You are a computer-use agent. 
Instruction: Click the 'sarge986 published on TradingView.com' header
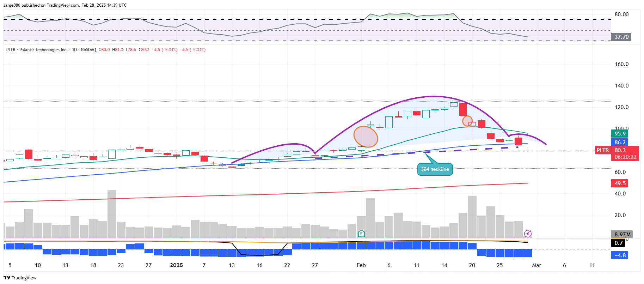click(x=65, y=5)
